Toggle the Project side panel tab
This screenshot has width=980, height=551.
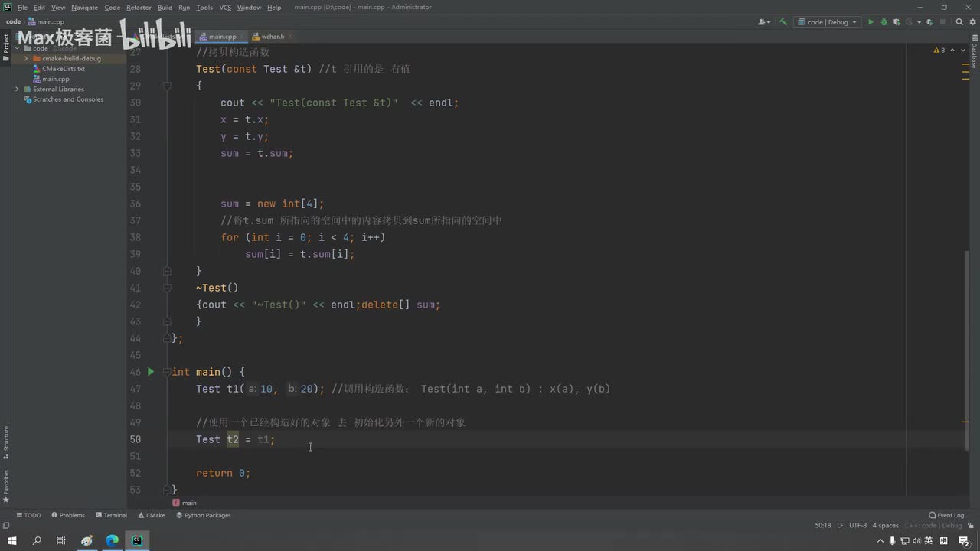6,44
